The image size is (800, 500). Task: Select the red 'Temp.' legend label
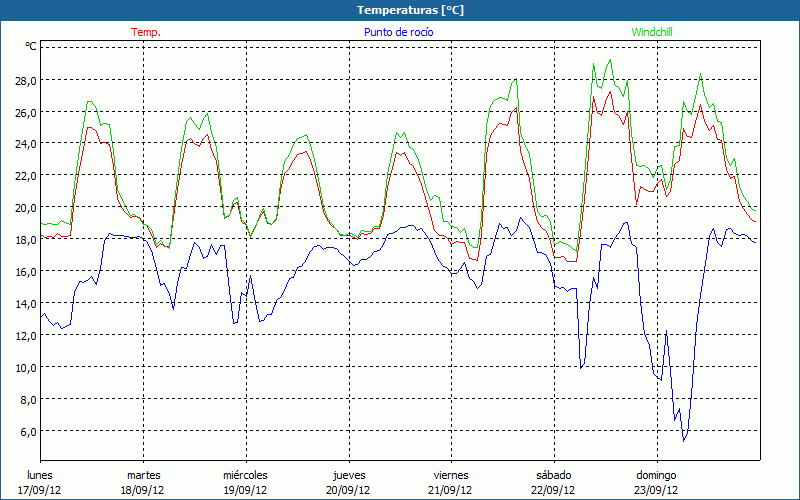pyautogui.click(x=146, y=32)
